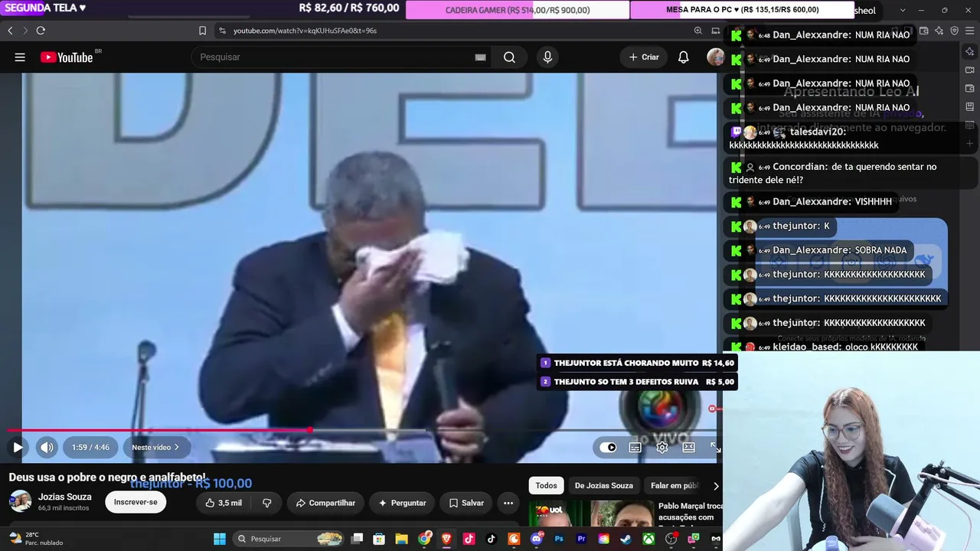Open Brave Wallet from the sidebar
The width and height of the screenshot is (980, 551).
(969, 88)
